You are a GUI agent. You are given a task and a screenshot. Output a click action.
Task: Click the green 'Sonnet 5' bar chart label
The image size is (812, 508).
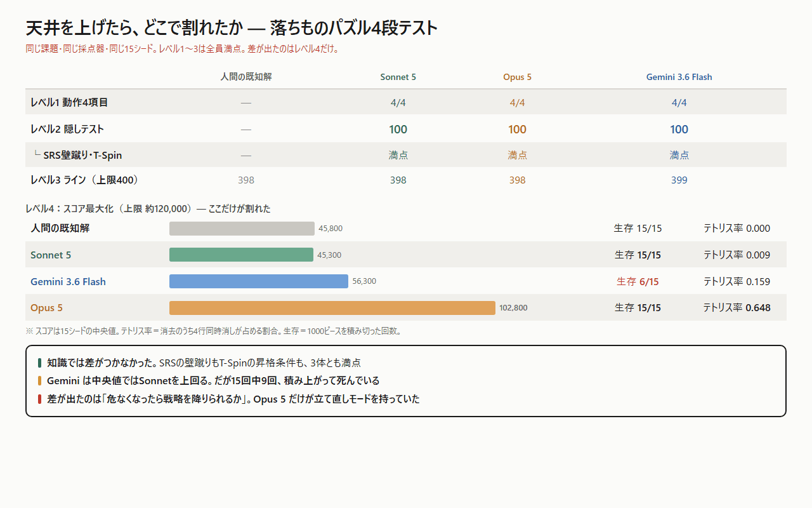click(x=51, y=255)
